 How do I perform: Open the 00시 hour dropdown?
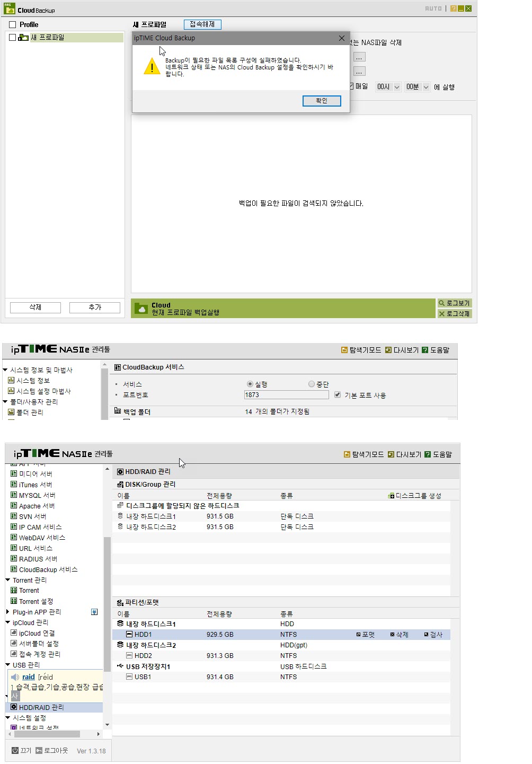388,87
